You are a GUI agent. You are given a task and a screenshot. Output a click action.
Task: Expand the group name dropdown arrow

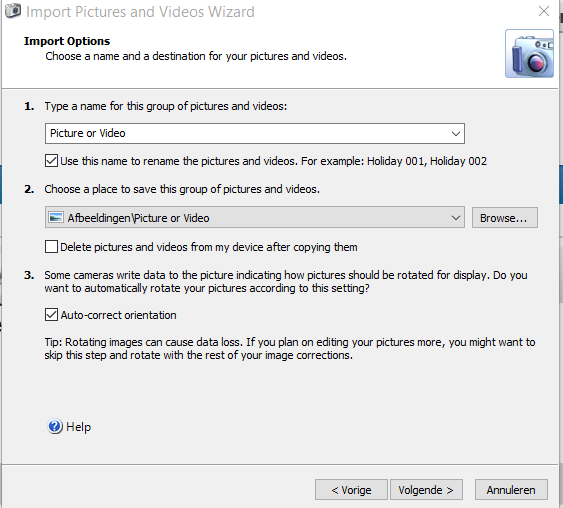(456, 134)
